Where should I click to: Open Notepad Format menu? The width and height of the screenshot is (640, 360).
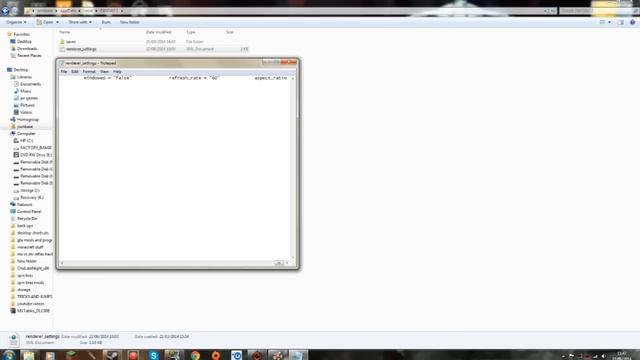click(89, 71)
